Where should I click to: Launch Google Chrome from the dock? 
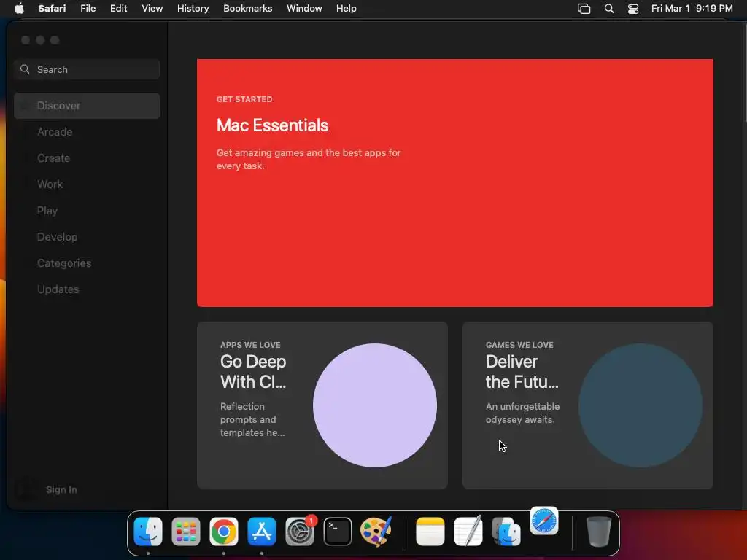pyautogui.click(x=224, y=532)
